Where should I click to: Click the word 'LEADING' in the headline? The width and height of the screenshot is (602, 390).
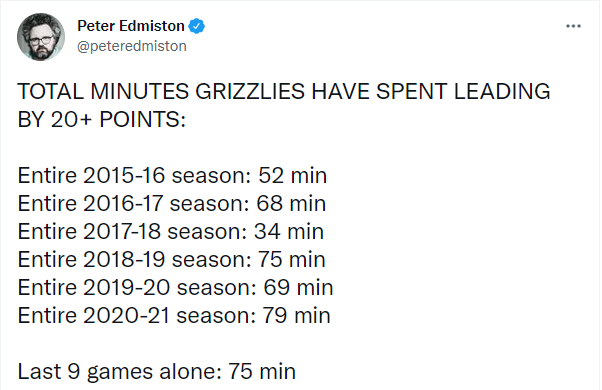[x=502, y=91]
